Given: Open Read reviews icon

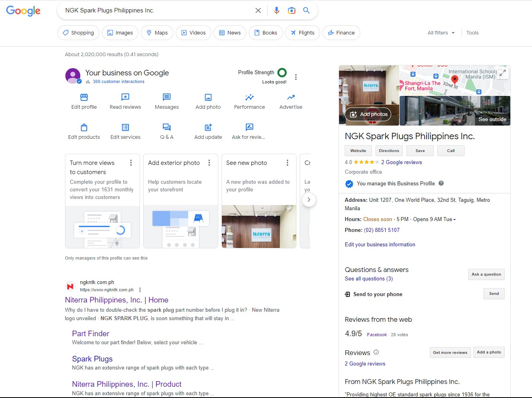Looking at the screenshot, I should pyautogui.click(x=125, y=97).
